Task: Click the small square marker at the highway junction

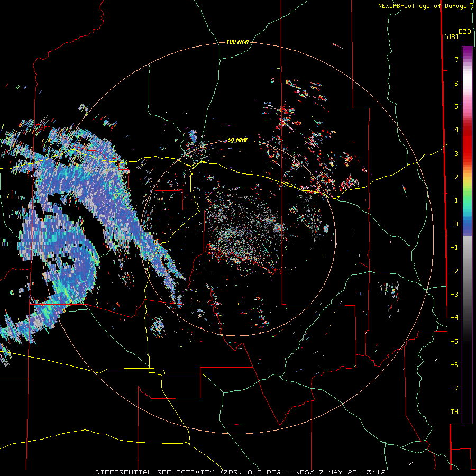Action: pyautogui.click(x=151, y=370)
